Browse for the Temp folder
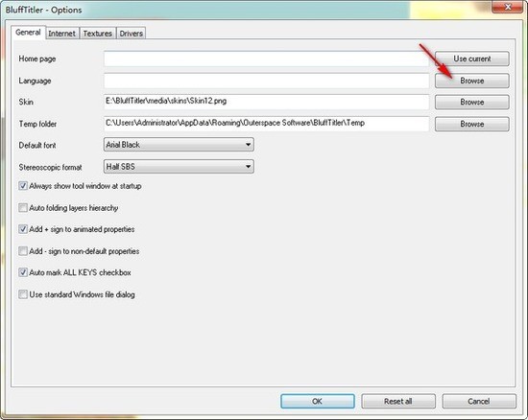The width and height of the screenshot is (528, 420). coord(471,124)
